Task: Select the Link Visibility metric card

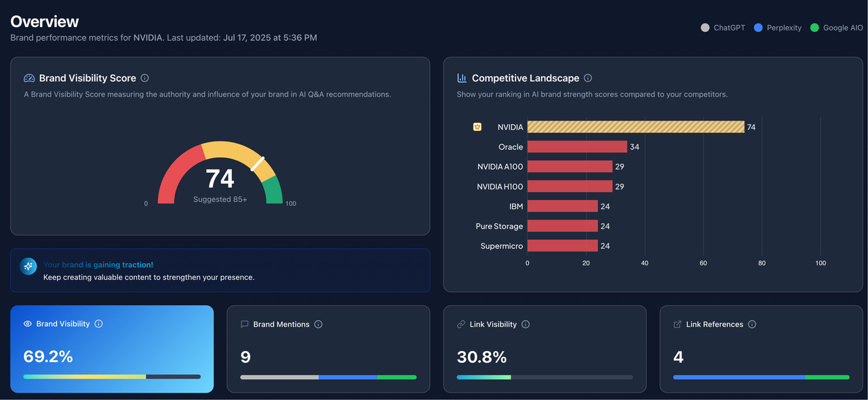Action: point(545,349)
